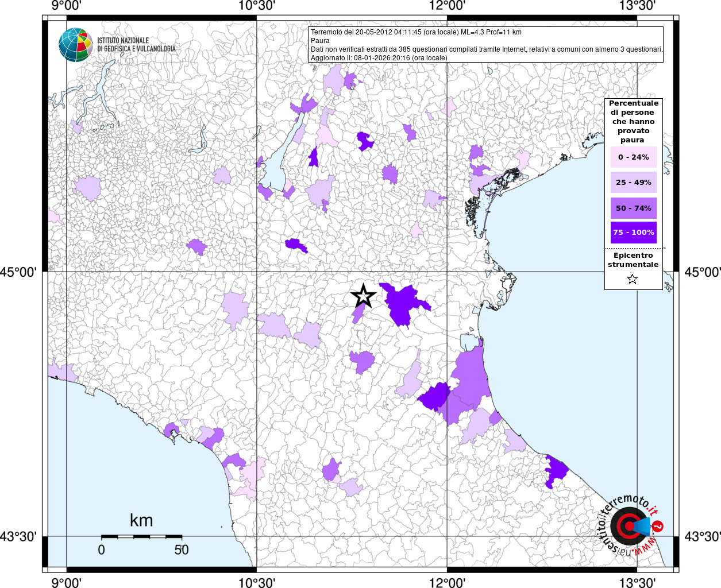Click the left 45°00' latitude label
721x588 pixels.
pos(18,272)
